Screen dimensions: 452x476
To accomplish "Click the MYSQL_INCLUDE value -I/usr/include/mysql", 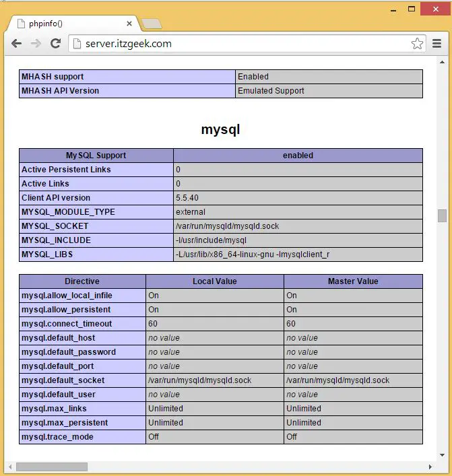I will [211, 240].
